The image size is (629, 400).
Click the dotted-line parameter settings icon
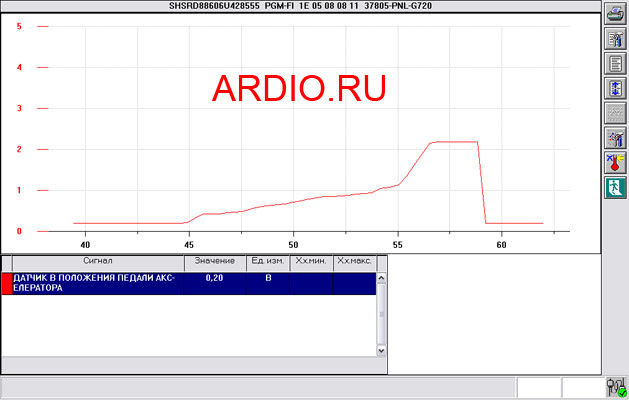point(615,138)
